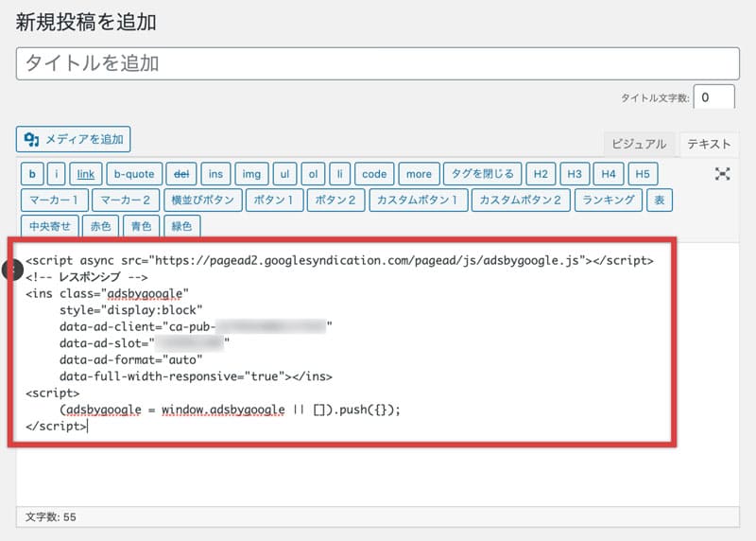
Task: Click the style="display:block" code line
Action: click(x=130, y=310)
